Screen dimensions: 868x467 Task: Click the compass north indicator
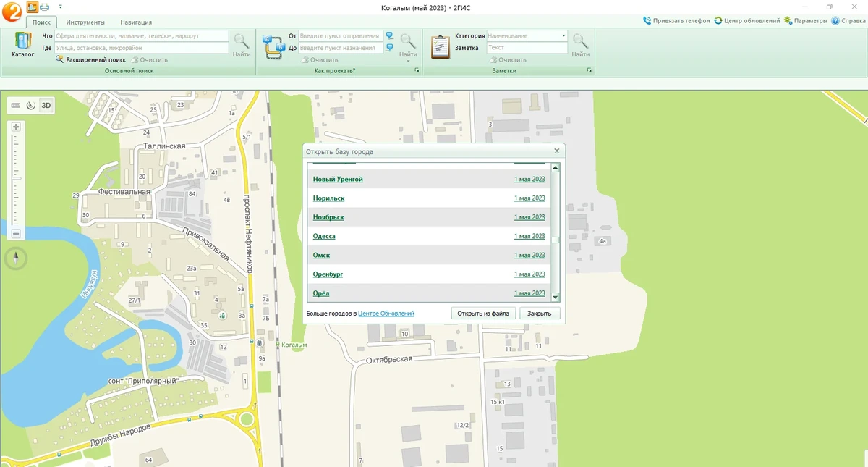coord(16,257)
